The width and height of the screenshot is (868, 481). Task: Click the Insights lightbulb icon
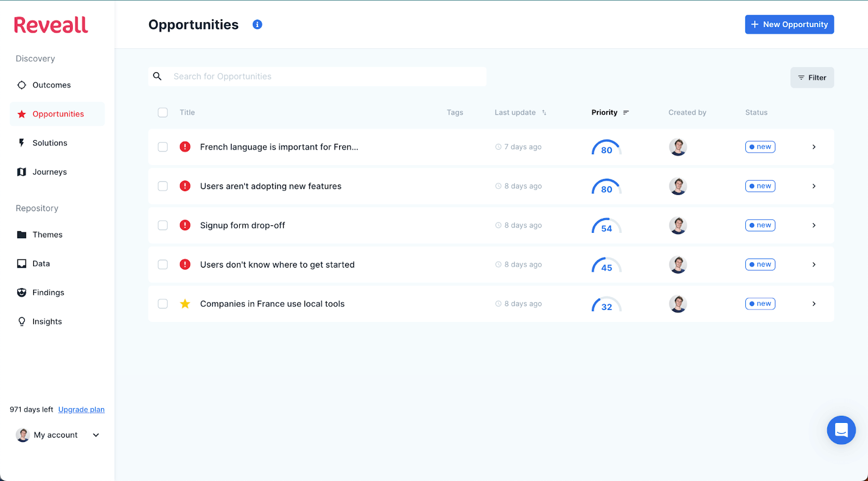click(x=22, y=321)
